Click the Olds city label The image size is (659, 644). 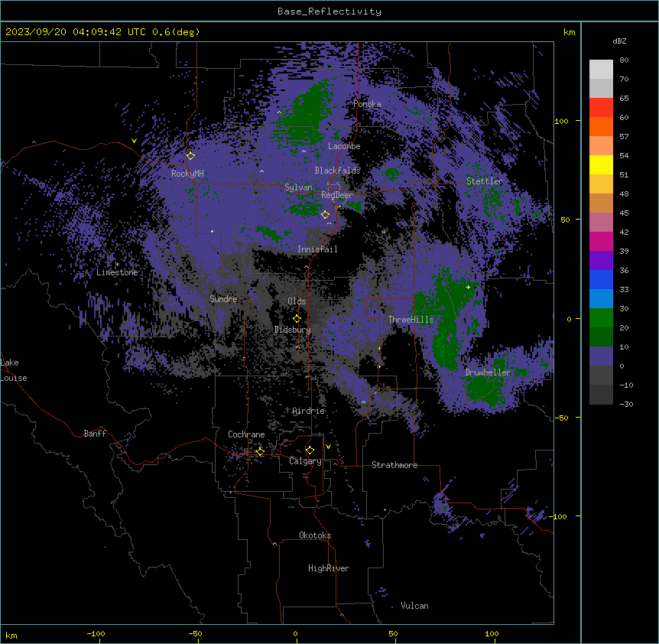[x=297, y=301]
